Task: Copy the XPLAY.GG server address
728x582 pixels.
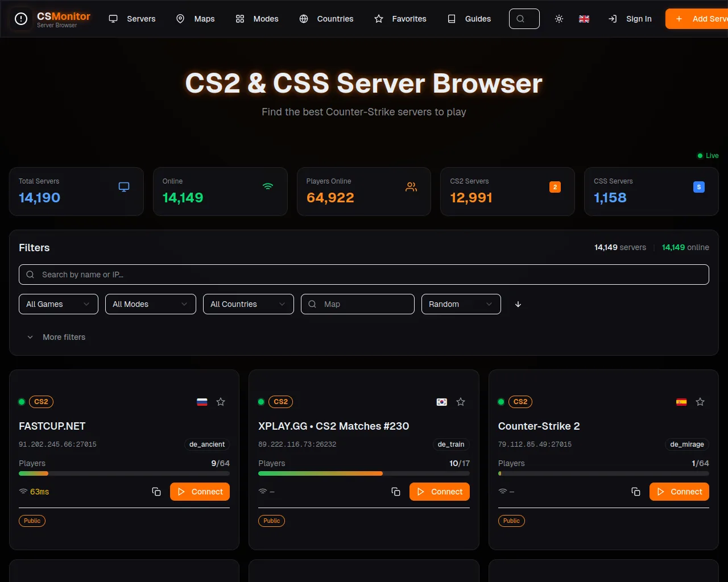Action: [396, 492]
